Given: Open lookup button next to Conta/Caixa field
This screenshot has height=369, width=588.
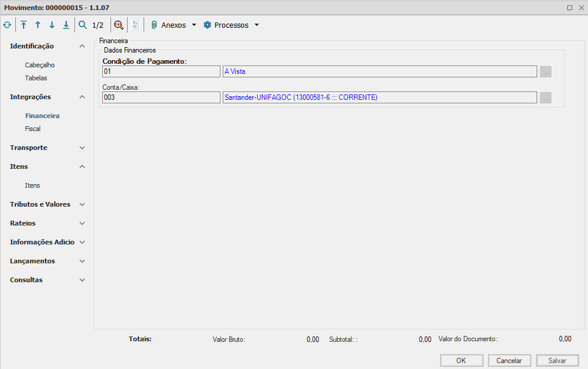Looking at the screenshot, I should point(545,98).
